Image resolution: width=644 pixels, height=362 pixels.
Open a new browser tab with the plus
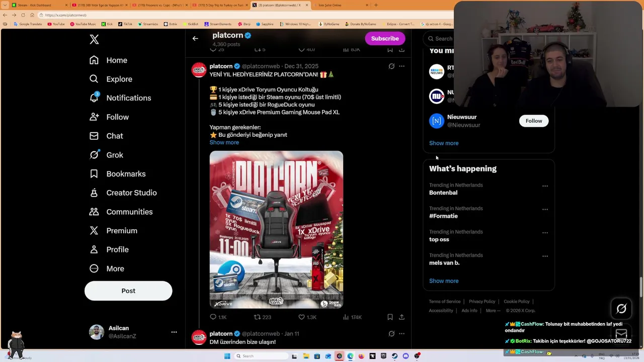pyautogui.click(x=376, y=5)
